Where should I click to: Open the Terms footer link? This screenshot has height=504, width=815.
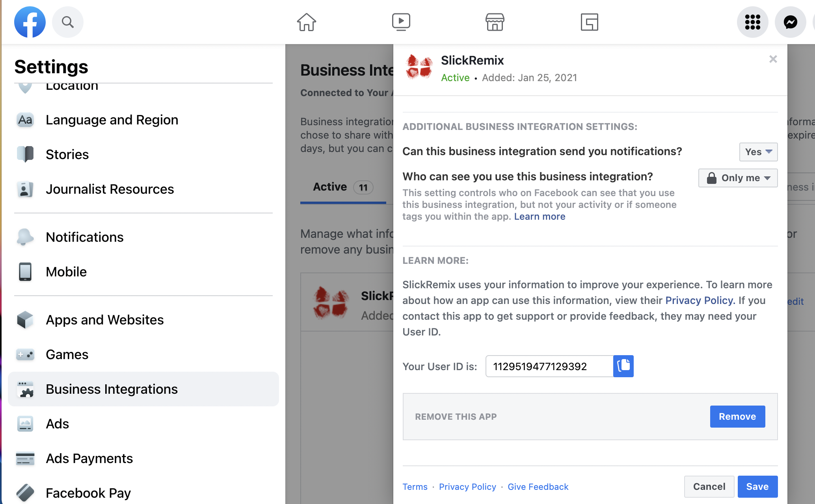pos(415,487)
